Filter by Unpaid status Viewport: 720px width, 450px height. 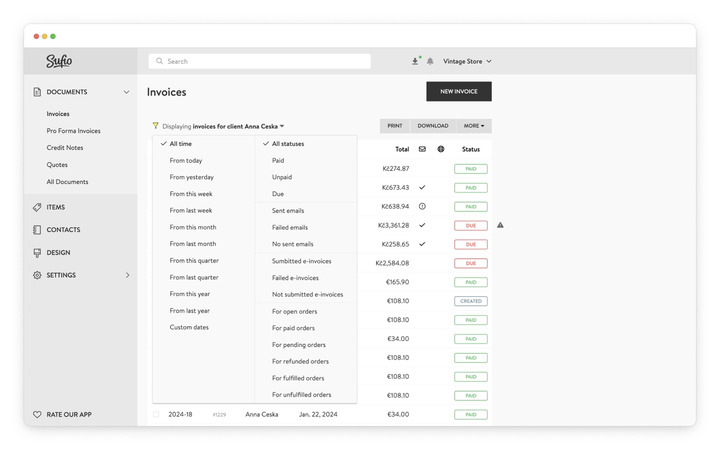[x=282, y=177]
